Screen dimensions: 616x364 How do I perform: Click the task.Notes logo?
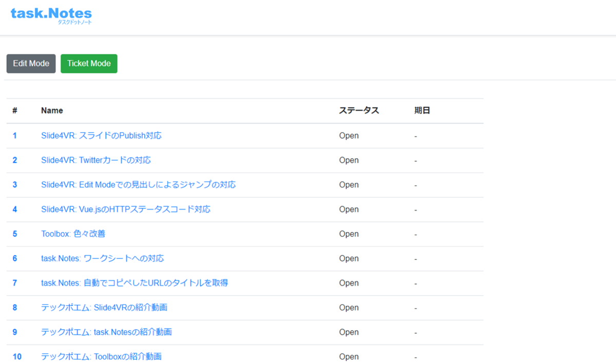50,16
